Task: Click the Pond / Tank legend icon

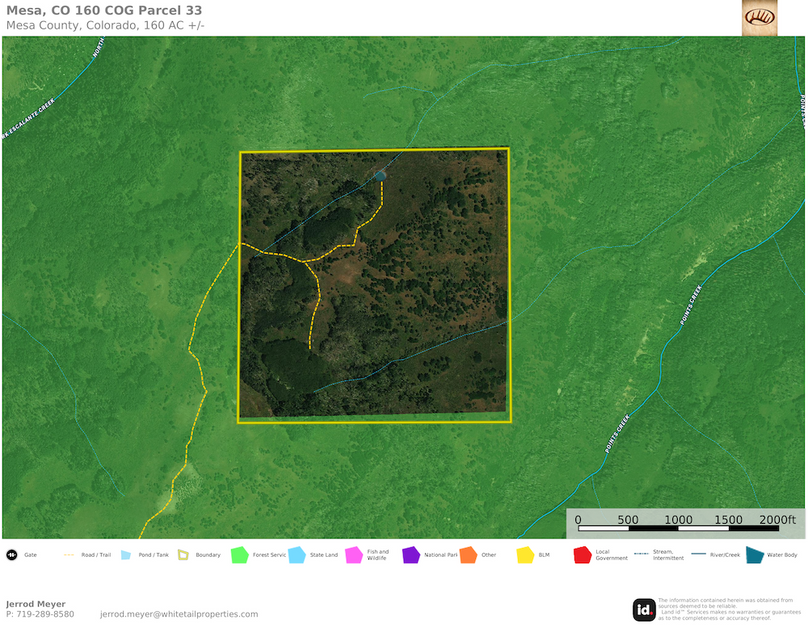Action: coord(126,555)
